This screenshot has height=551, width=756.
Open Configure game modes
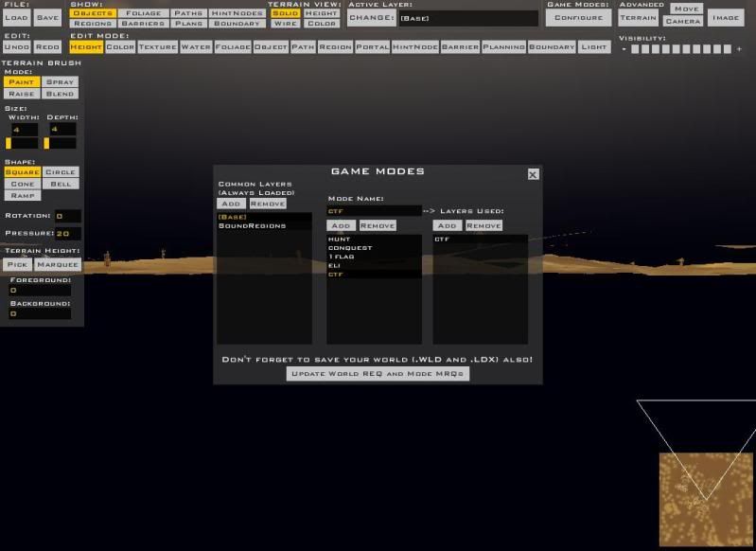(x=578, y=18)
